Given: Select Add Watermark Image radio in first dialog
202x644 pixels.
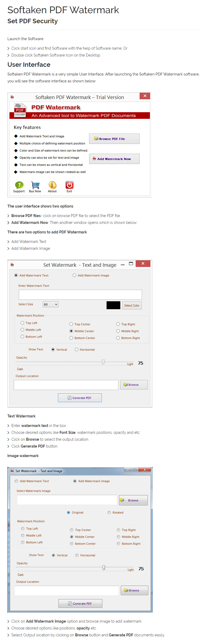Looking at the screenshot, I should point(75,275).
